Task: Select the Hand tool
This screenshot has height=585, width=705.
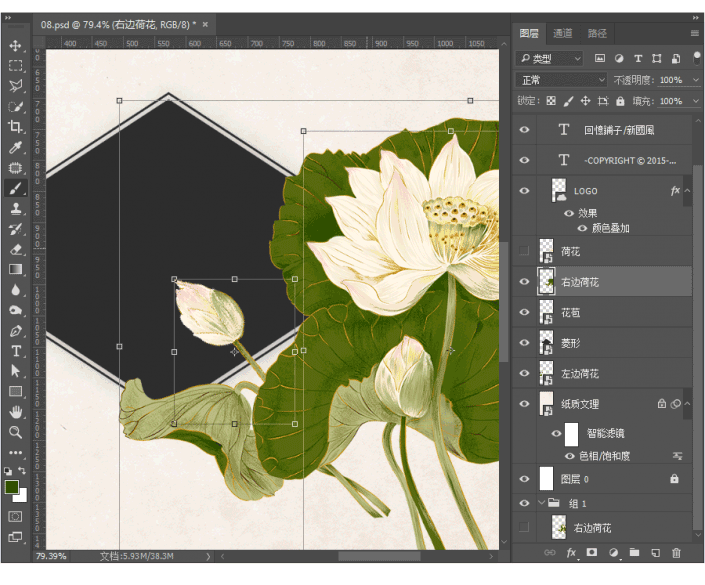Action: tap(15, 412)
